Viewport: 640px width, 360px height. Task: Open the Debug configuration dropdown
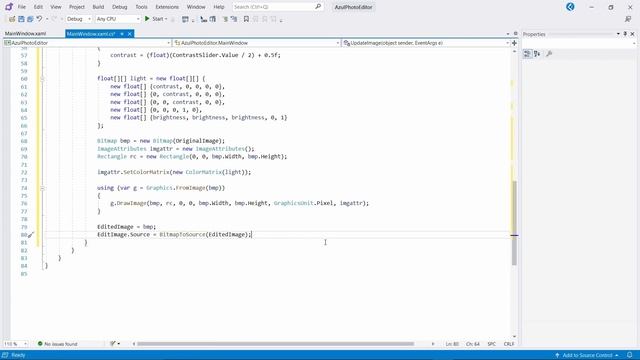coord(79,19)
